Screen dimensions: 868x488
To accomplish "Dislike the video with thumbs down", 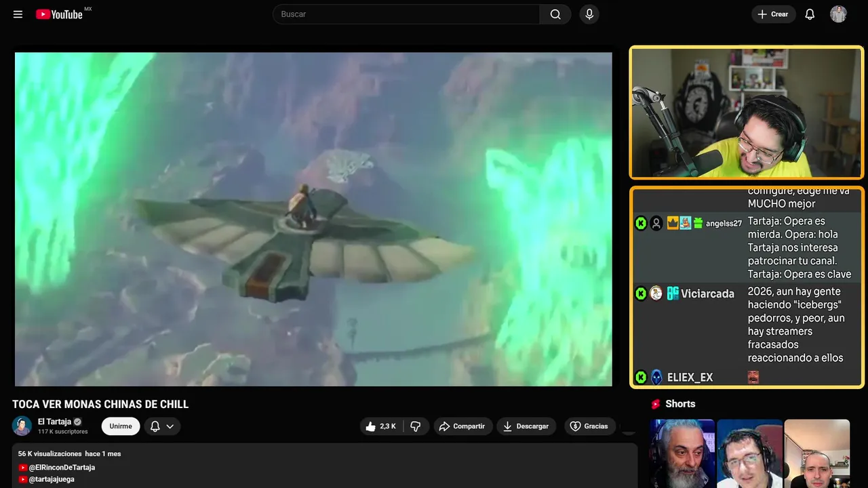I will click(416, 426).
